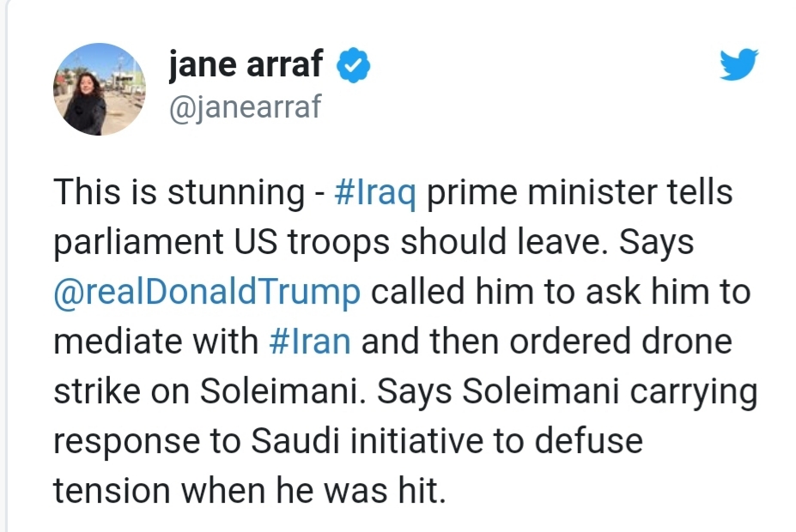The height and width of the screenshot is (532, 796).
Task: Click the text "response to Saudi initiative"
Action: [268, 441]
